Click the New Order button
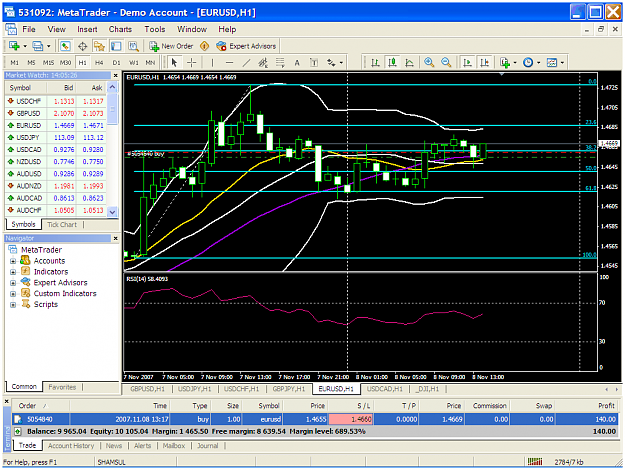 [x=171, y=46]
